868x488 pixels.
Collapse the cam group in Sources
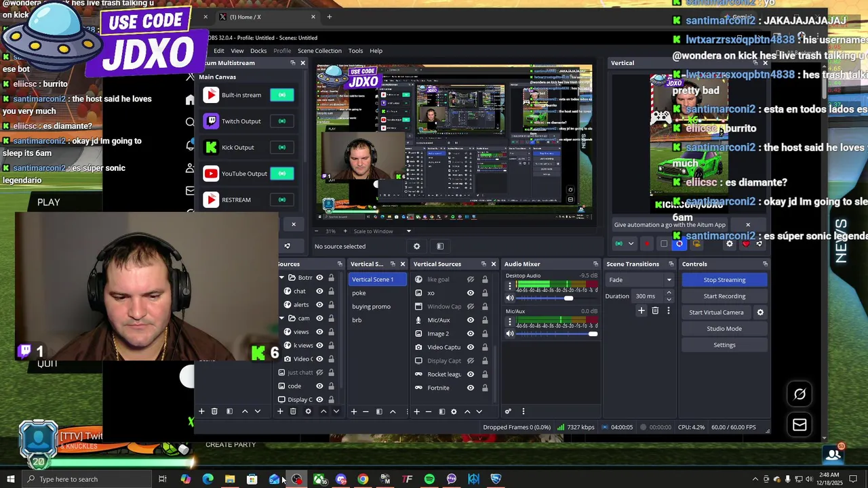[x=282, y=318]
